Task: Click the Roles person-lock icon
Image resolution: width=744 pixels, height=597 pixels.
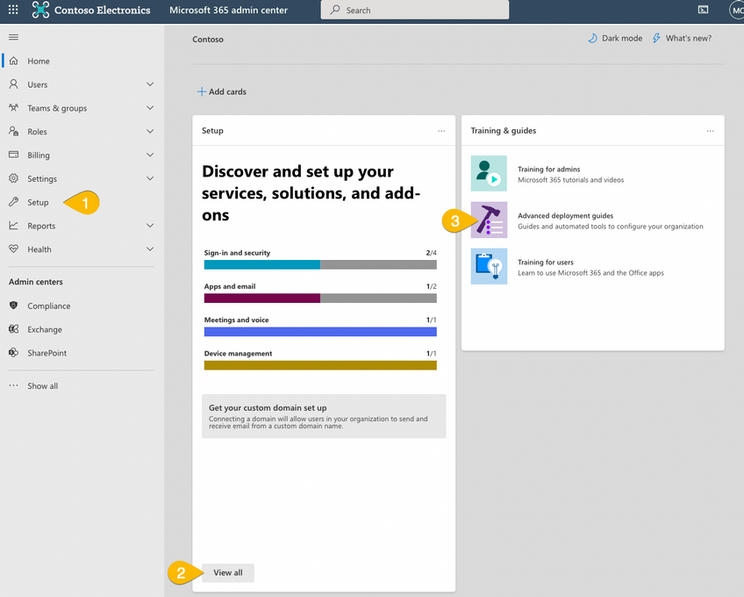Action: [14, 131]
